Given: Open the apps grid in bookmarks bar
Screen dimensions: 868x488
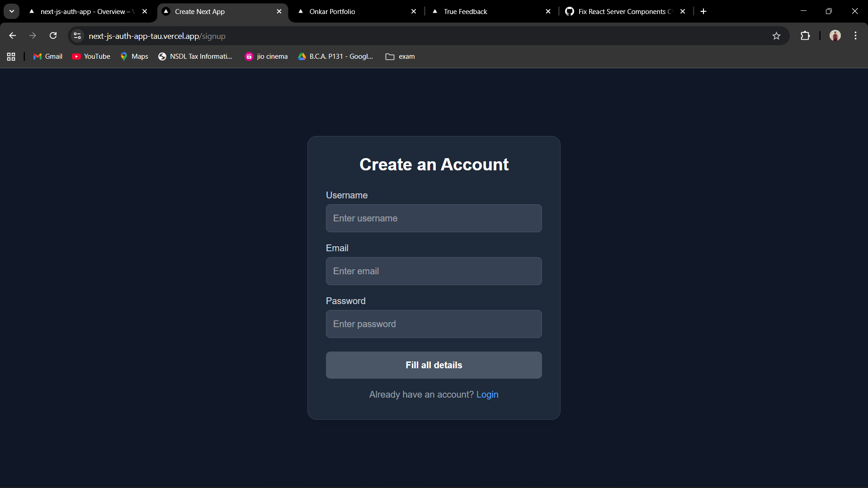Looking at the screenshot, I should coord(11,56).
